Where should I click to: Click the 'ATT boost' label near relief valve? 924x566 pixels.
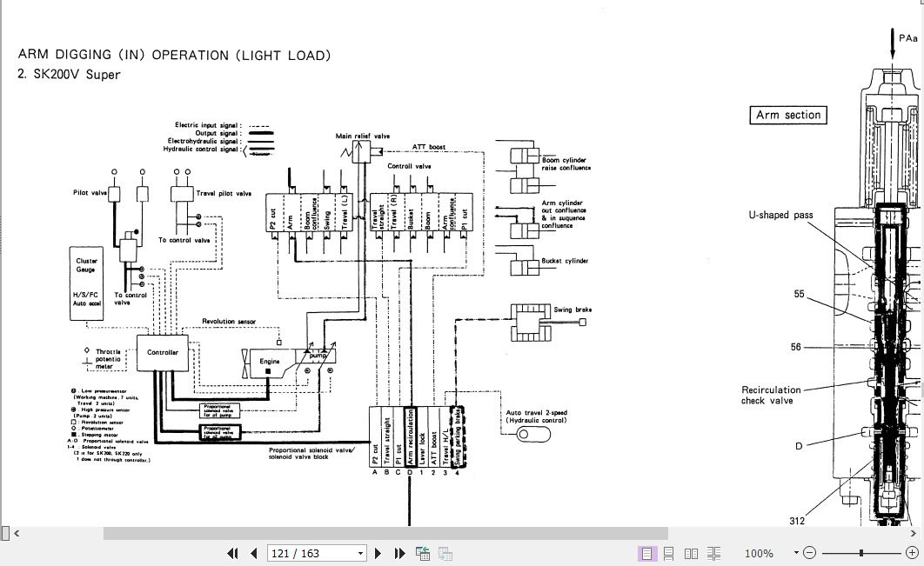(x=428, y=147)
